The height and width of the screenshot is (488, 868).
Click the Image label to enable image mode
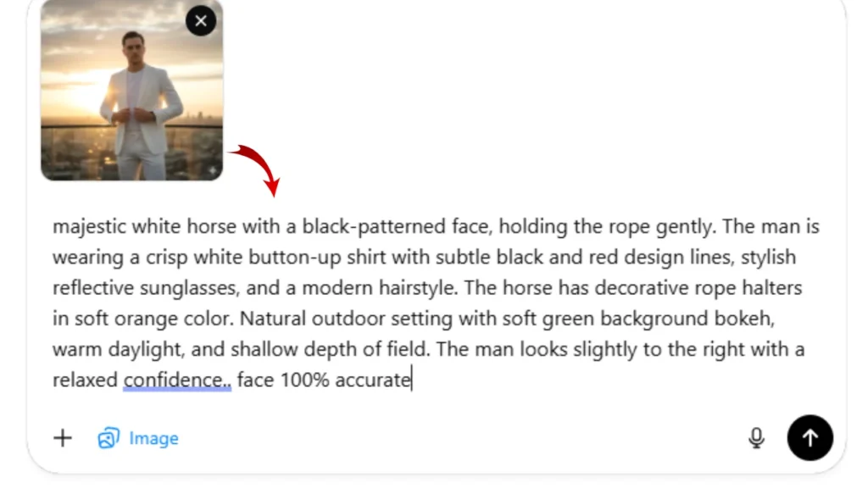153,438
